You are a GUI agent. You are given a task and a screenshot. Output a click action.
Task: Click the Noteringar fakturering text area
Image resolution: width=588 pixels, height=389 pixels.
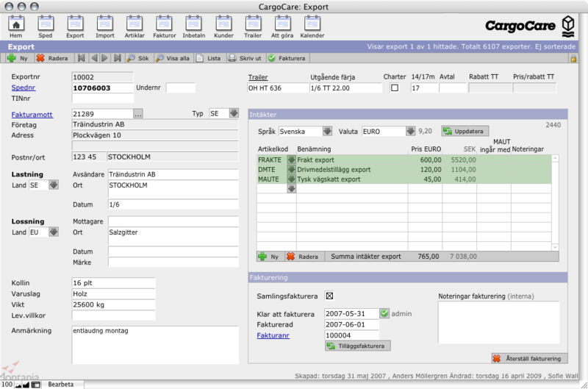[498, 322]
